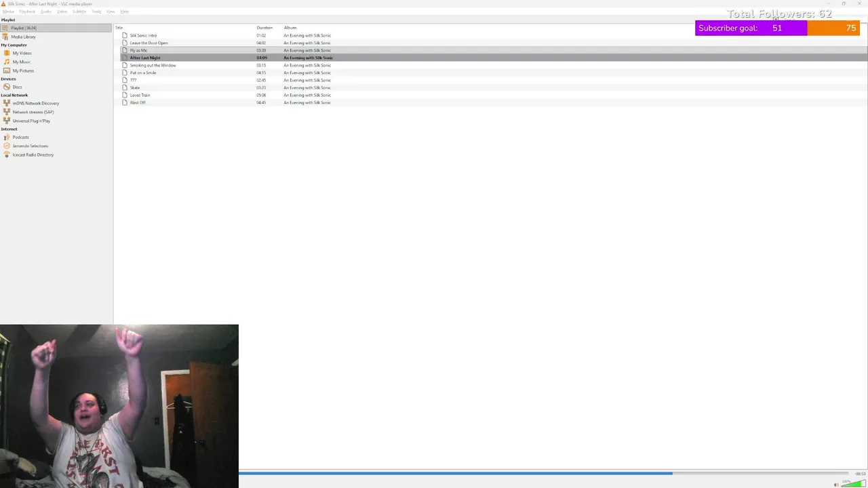Open My Music in the sidebar
Viewport: 868px width, 488px height.
(x=21, y=62)
